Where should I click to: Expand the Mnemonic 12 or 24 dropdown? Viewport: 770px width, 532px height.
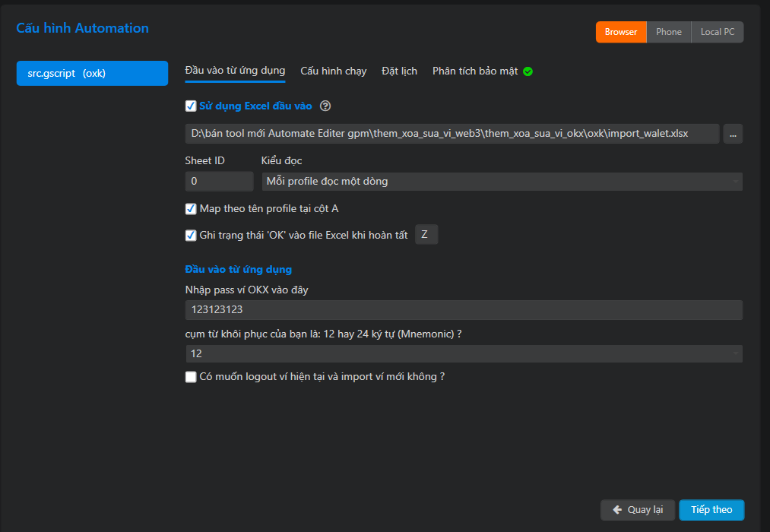[464, 354]
